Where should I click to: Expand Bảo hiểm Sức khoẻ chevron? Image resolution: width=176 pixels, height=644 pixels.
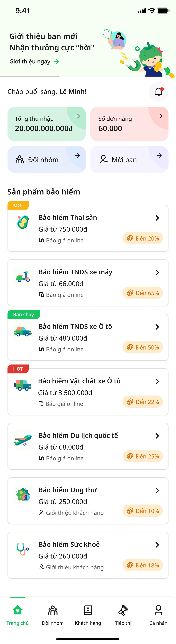tap(157, 545)
